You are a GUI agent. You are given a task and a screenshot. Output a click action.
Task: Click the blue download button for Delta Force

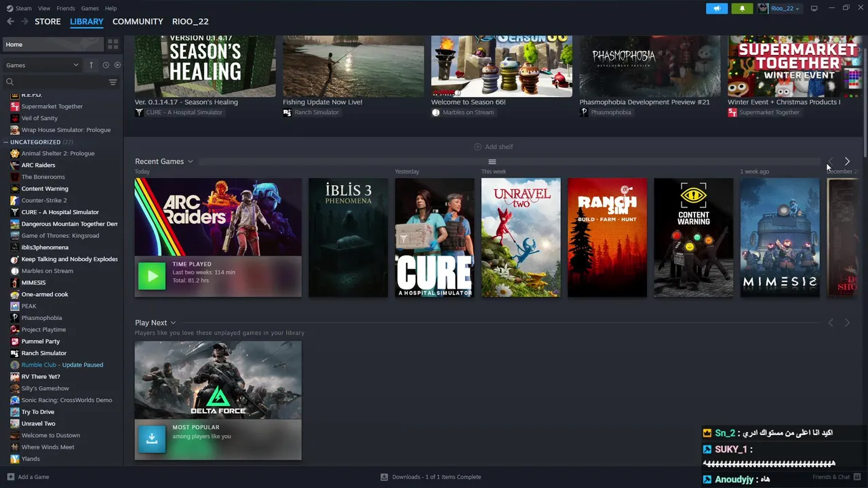point(152,439)
